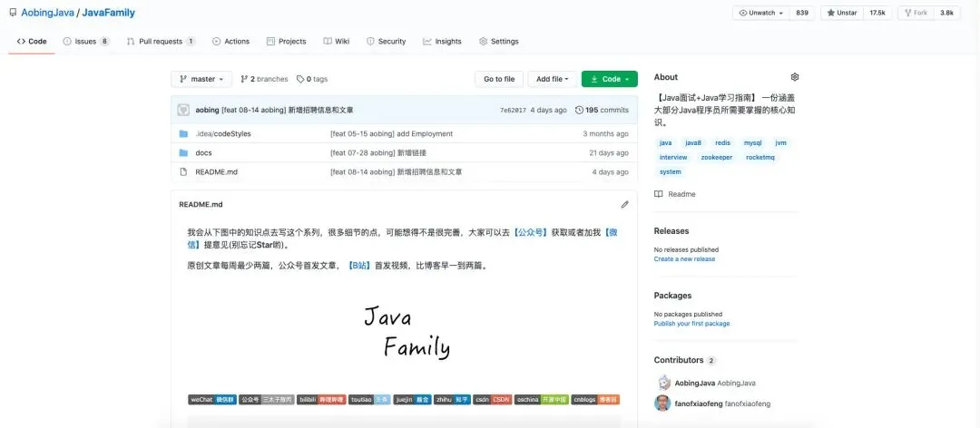Click the .idea/codeStyles folder icon
Viewport: 980px width, 428px height.
pyautogui.click(x=183, y=133)
